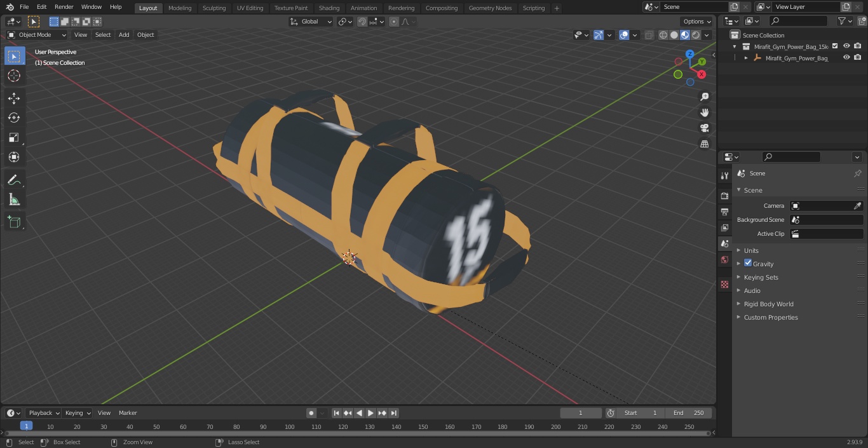
Task: Switch orthographic/perspective with the grid icon
Action: click(704, 144)
